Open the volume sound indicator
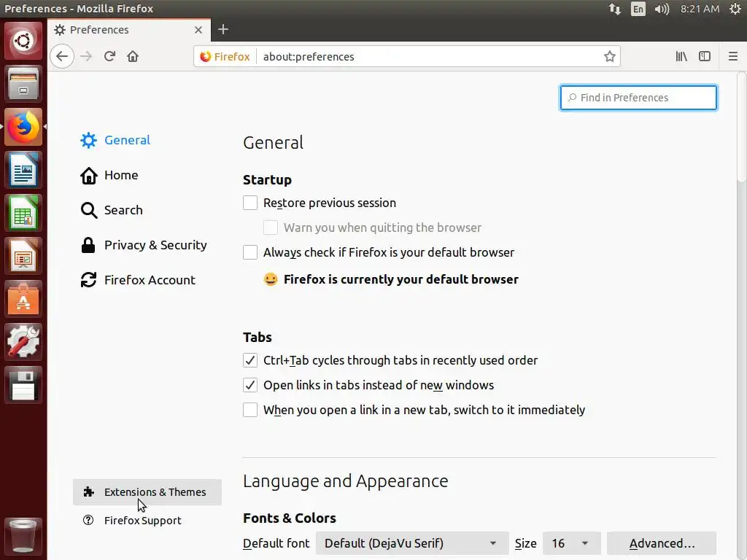The image size is (747, 560). [x=662, y=9]
